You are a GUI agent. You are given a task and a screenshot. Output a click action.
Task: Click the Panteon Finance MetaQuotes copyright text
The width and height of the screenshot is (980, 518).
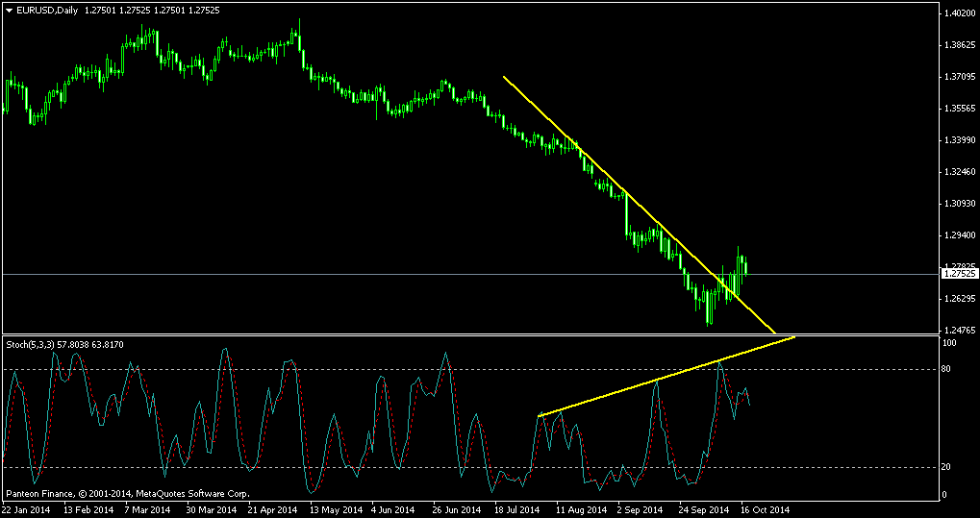coord(127,494)
